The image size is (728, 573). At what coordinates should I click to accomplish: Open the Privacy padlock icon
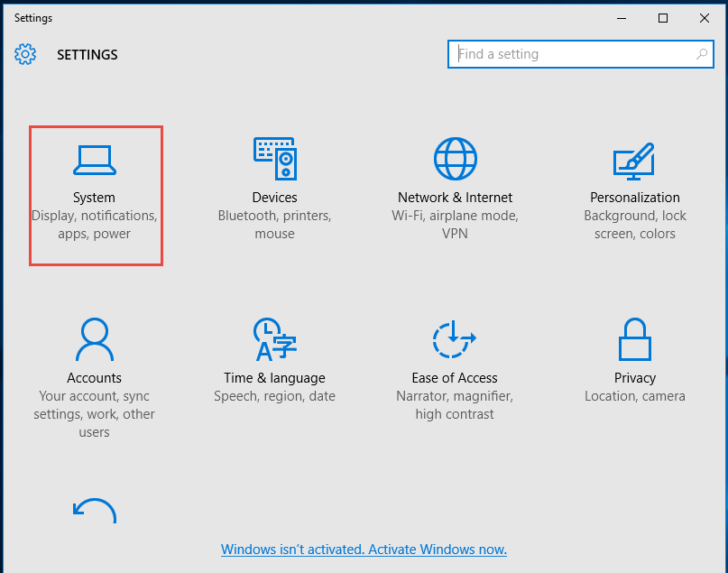click(x=635, y=339)
